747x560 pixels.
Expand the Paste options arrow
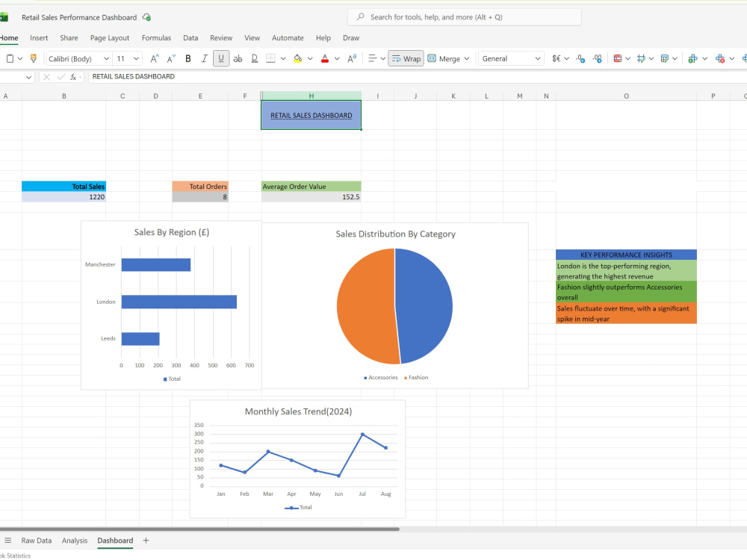[x=20, y=58]
